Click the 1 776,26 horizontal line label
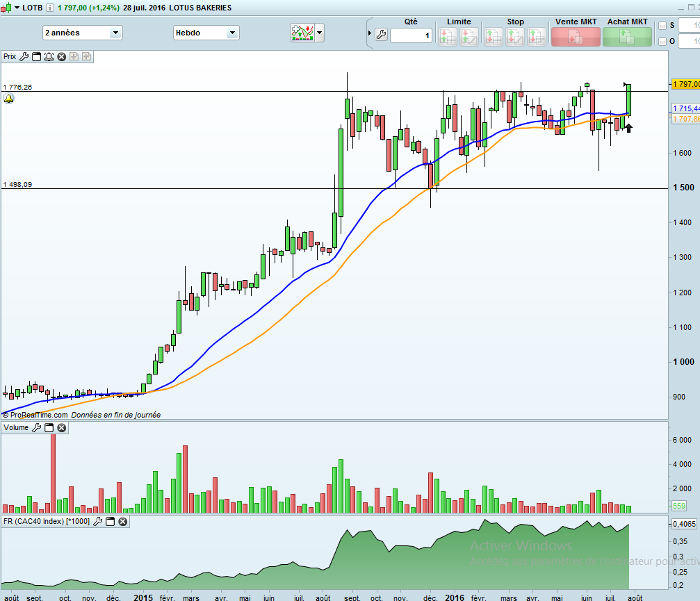 [17, 87]
